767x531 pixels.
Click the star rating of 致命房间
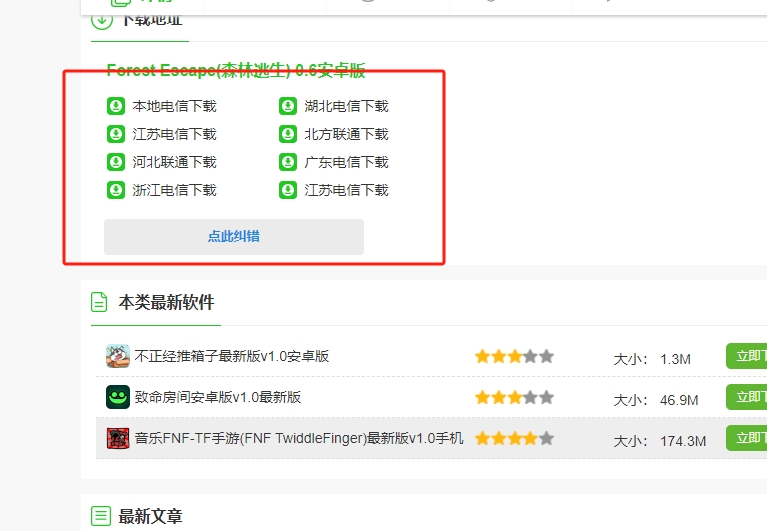[514, 398]
